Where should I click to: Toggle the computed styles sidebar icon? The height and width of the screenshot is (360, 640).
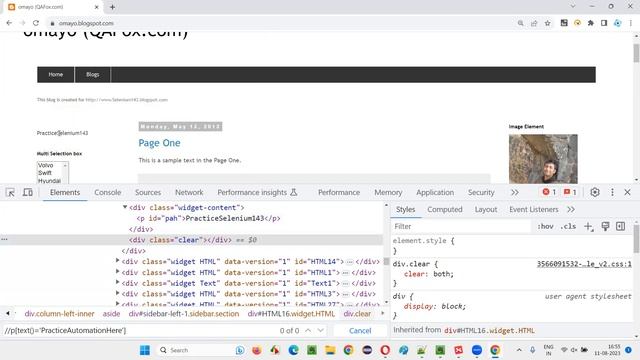pos(620,226)
